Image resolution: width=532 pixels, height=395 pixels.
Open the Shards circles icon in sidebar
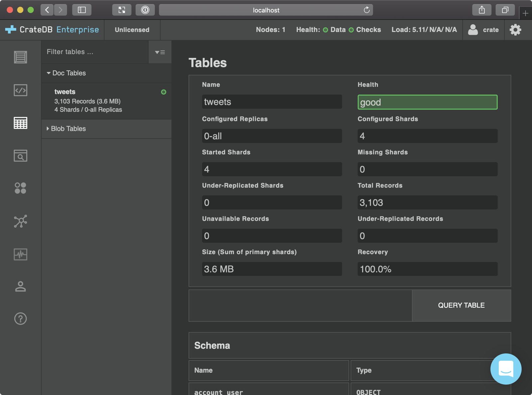[20, 188]
